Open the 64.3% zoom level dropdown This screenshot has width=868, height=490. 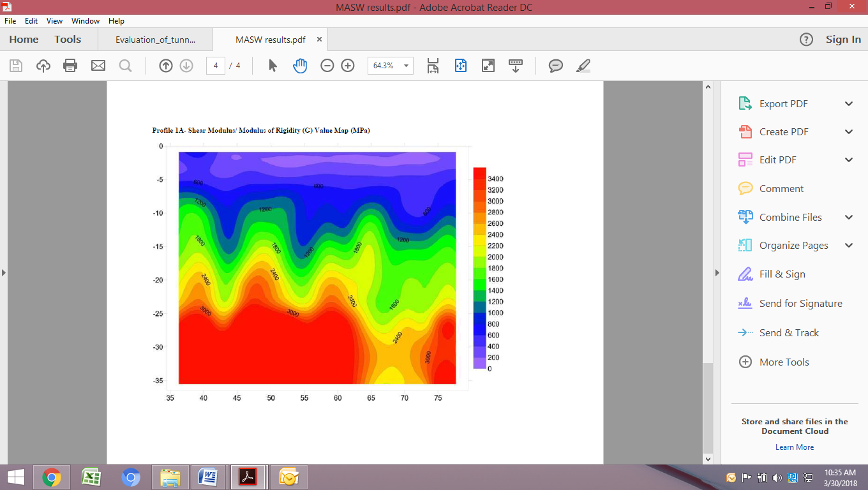[406, 66]
